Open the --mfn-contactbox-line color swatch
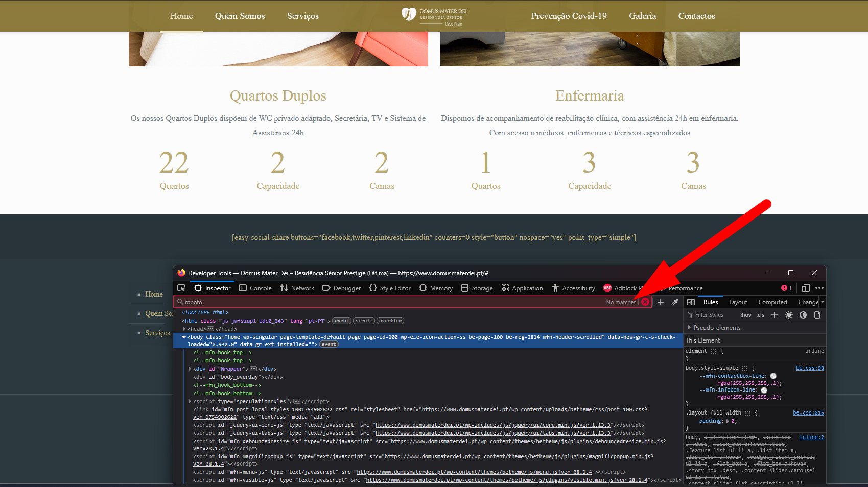868x487 pixels. click(x=773, y=376)
